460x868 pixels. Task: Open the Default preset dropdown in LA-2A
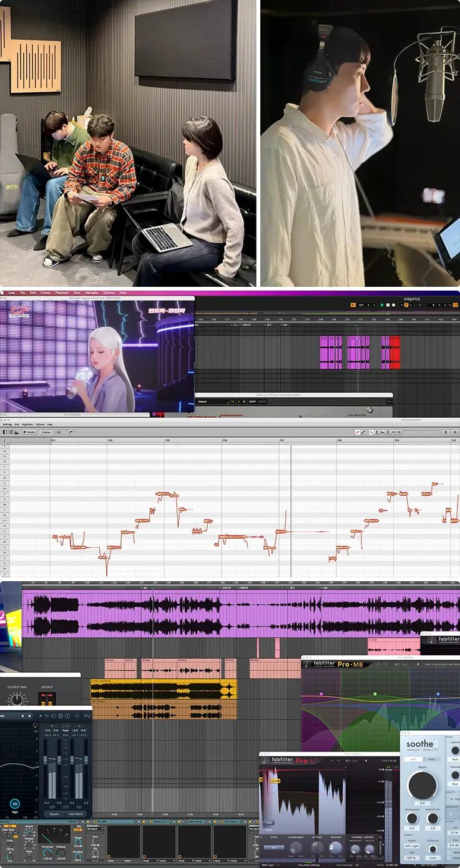click(213, 402)
